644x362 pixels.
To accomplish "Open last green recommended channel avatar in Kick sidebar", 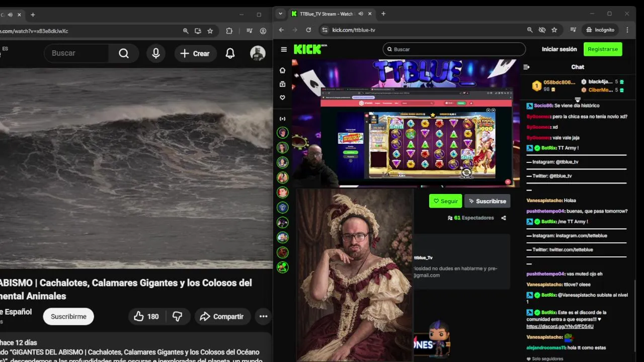I will click(283, 267).
